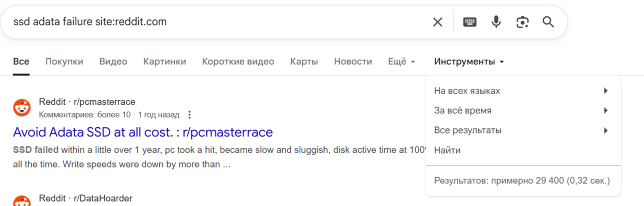Click into the search query text field
This screenshot has width=644, height=206.
coord(218,22)
